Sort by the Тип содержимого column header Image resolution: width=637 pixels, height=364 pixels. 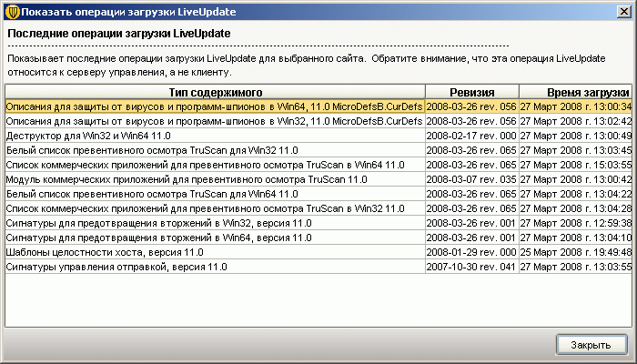click(x=216, y=92)
